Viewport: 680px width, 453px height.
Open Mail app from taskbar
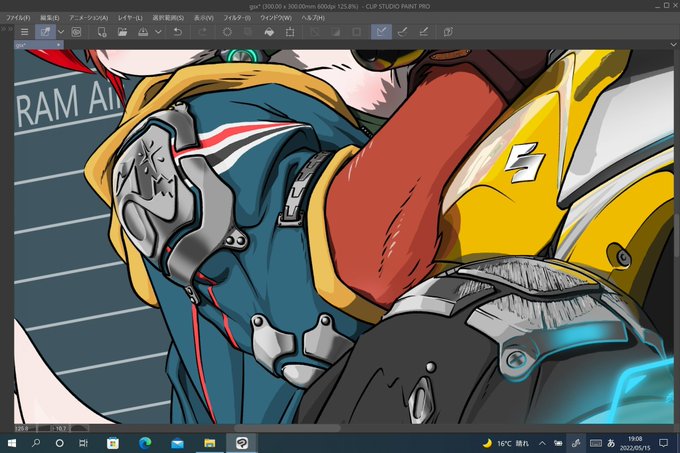pos(177,443)
